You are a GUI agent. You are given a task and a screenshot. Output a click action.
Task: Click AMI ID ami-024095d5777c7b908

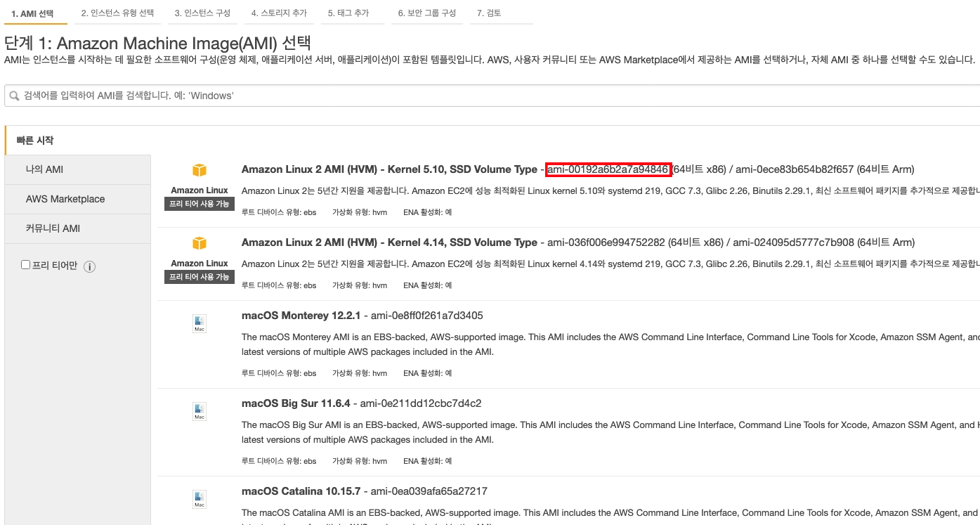[x=794, y=242]
